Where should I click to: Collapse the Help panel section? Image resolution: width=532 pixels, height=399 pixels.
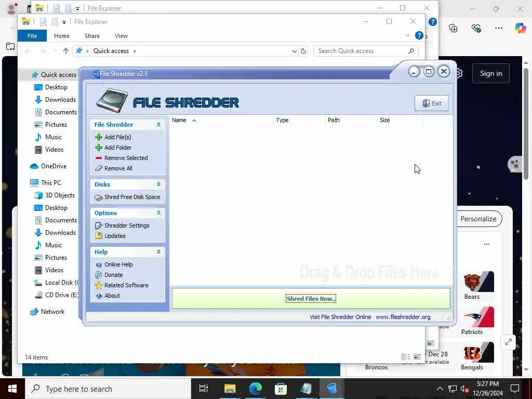tap(158, 252)
